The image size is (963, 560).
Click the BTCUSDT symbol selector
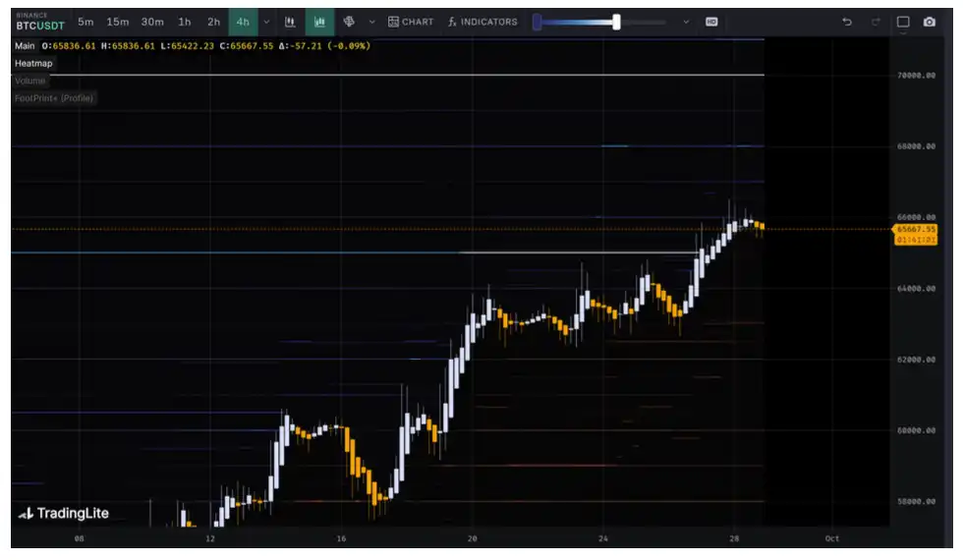click(x=39, y=25)
